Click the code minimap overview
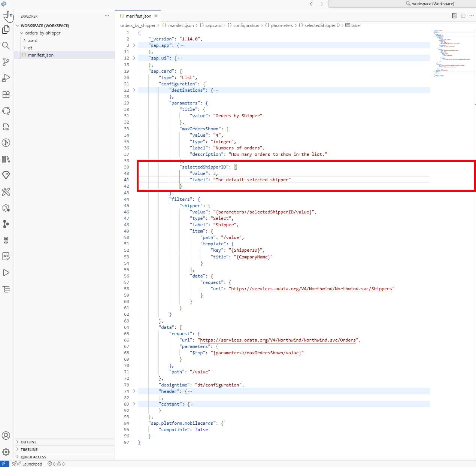 453,53
